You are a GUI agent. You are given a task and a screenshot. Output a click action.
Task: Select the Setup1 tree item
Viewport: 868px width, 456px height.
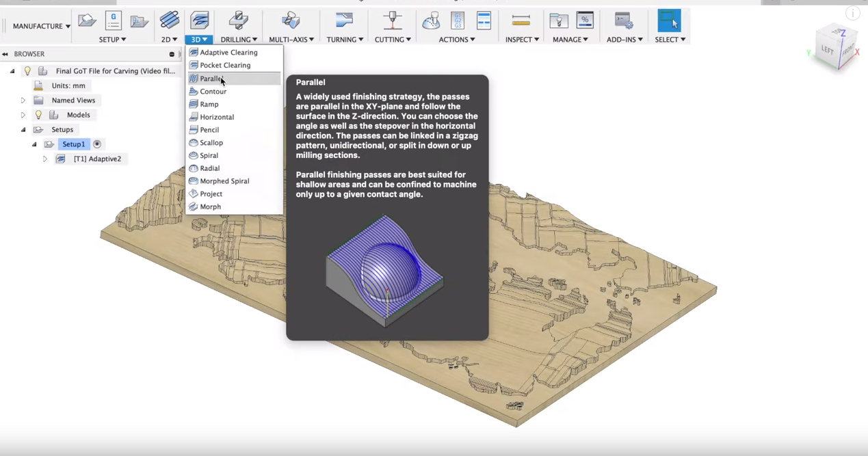click(73, 144)
